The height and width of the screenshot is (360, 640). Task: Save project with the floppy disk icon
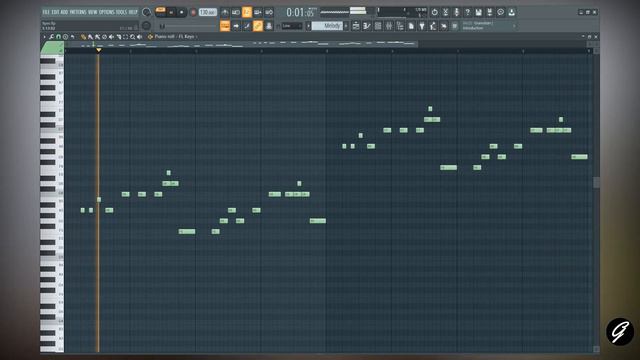tap(478, 12)
